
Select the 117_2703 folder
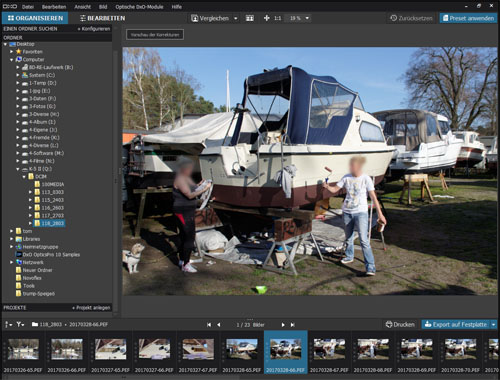53,216
